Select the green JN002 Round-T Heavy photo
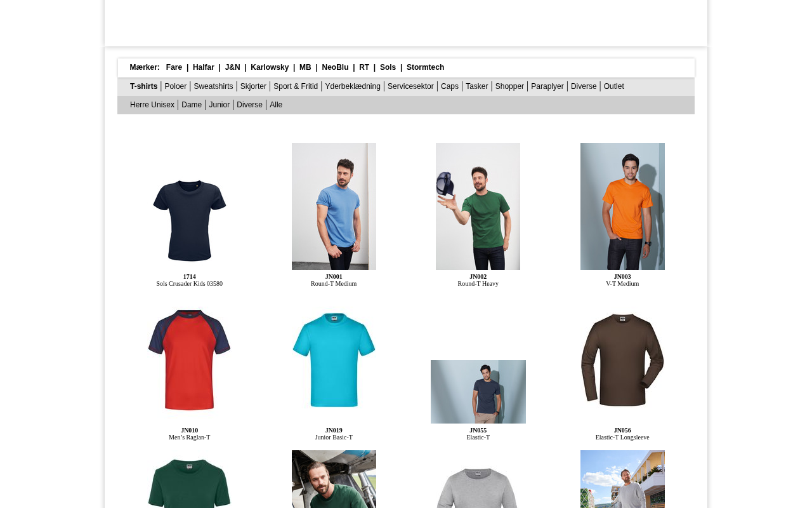Screen dimensions: 812x508 478,206
